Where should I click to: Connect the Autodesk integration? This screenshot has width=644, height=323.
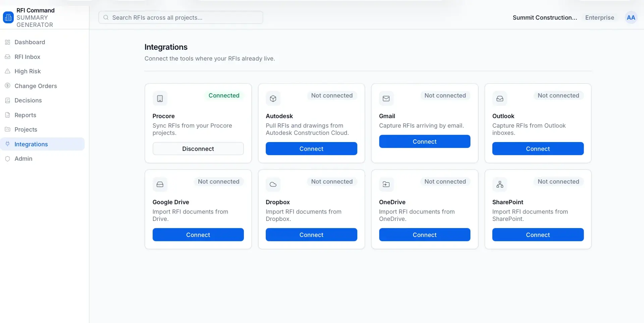pyautogui.click(x=311, y=148)
